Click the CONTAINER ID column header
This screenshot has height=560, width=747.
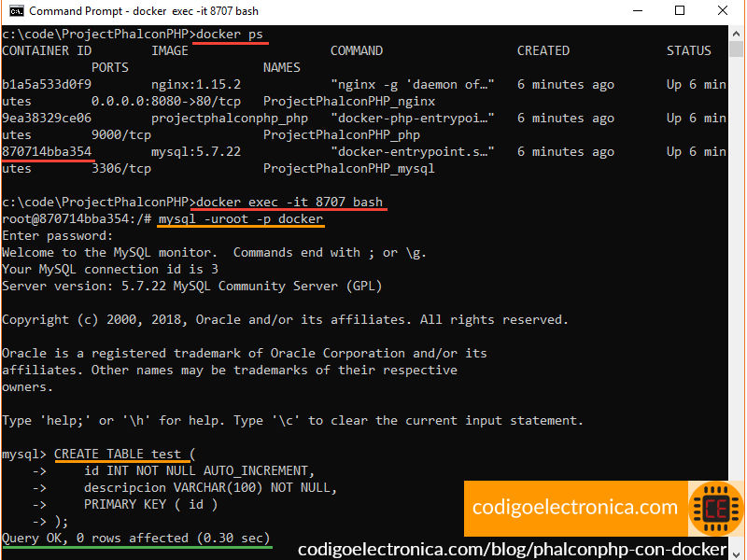[x=47, y=51]
